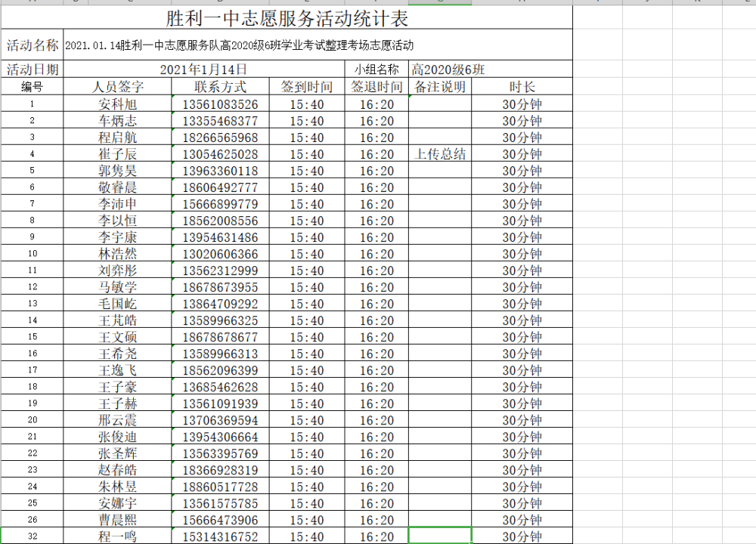756x544 pixels.
Task: Click the 备注说明 header cell
Action: [x=440, y=86]
